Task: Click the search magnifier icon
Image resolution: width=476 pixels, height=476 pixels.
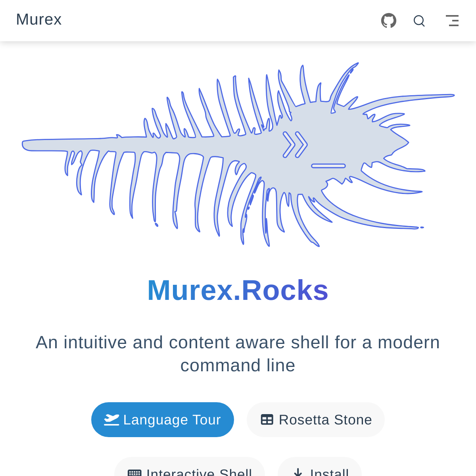Action: (x=419, y=21)
